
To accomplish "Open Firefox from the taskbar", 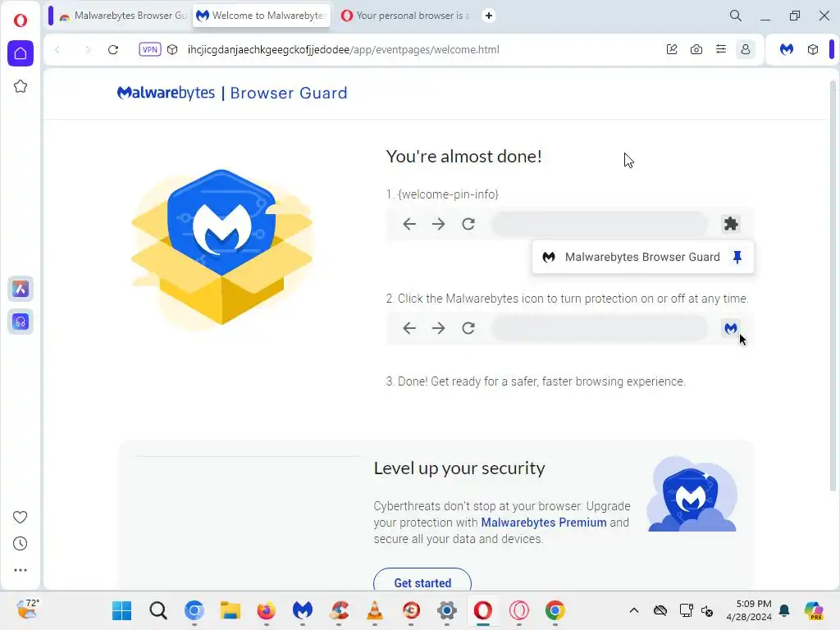I will [x=267, y=610].
